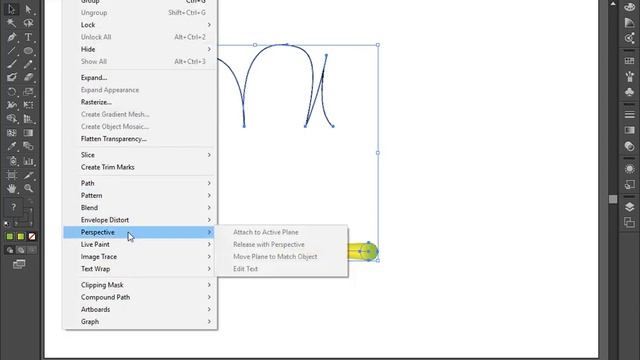The height and width of the screenshot is (360, 640).
Task: Choose the Magic Wand tool
Action: tap(11, 23)
